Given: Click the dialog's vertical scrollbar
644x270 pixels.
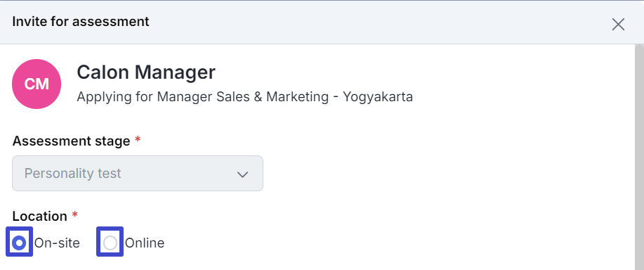Looking at the screenshot, I should click(639, 157).
